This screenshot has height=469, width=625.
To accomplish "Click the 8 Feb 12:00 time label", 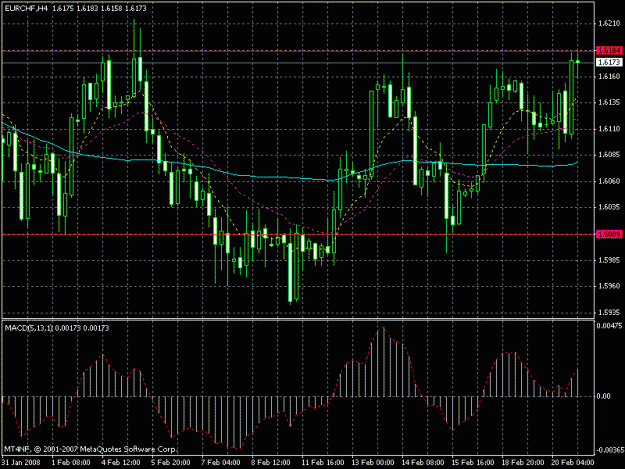I will click(271, 462).
